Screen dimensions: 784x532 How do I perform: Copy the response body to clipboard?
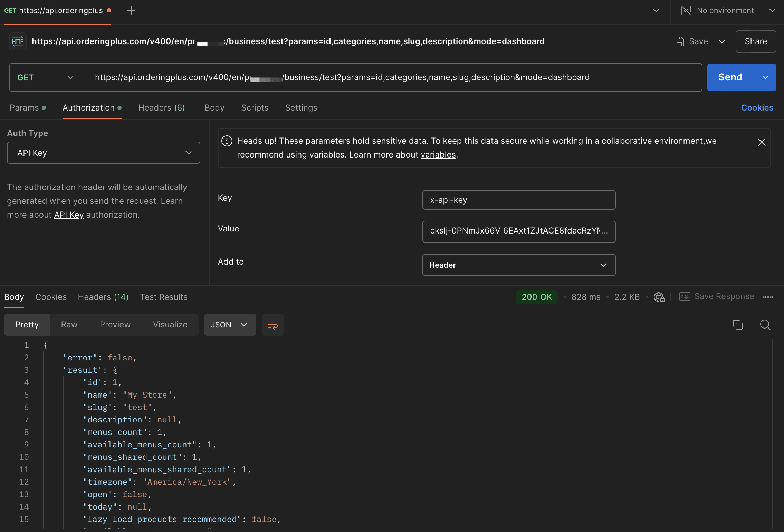[x=738, y=325]
